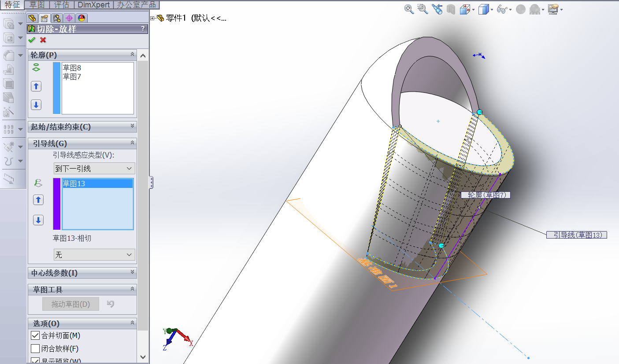Move guide curve down in 引导线 list

[38, 220]
